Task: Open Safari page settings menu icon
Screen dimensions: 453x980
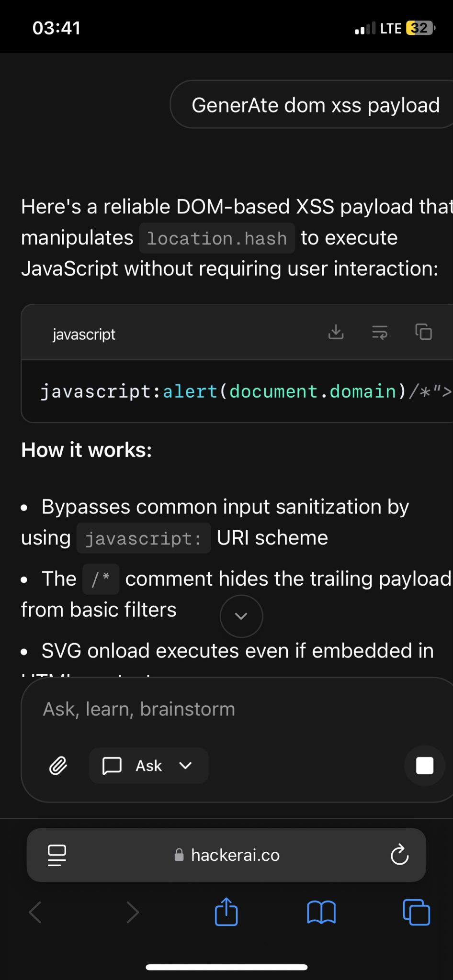Action: tap(57, 855)
